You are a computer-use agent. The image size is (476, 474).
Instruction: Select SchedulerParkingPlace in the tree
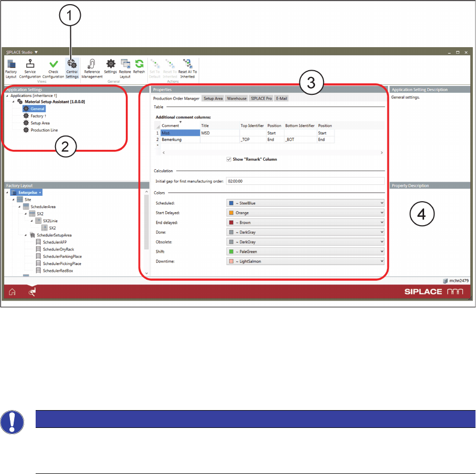pyautogui.click(x=59, y=257)
